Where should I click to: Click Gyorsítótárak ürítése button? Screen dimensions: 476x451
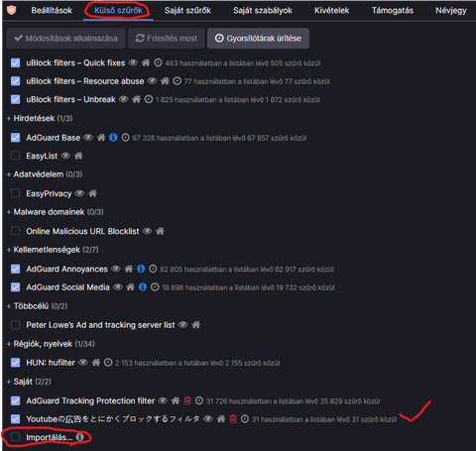coord(258,39)
